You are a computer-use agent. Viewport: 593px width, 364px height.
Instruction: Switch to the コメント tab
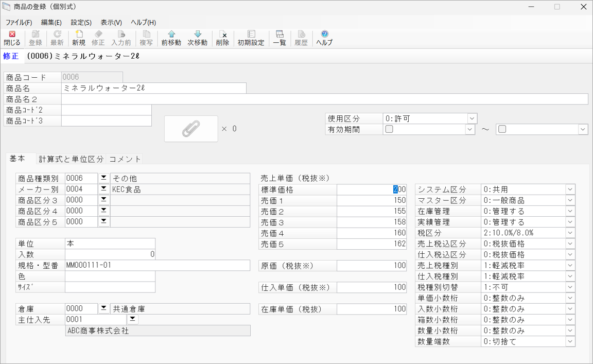[x=125, y=159]
